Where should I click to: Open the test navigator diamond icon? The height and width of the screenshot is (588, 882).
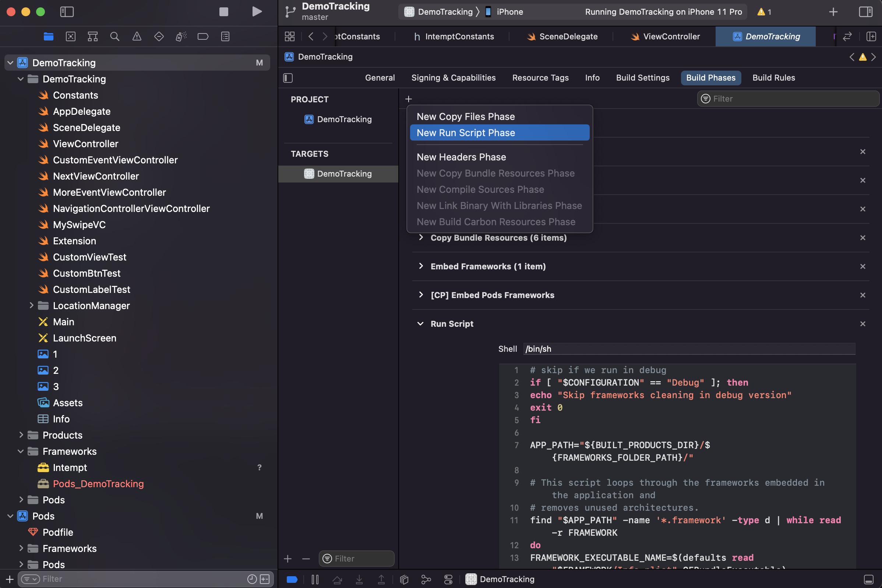pyautogui.click(x=159, y=36)
